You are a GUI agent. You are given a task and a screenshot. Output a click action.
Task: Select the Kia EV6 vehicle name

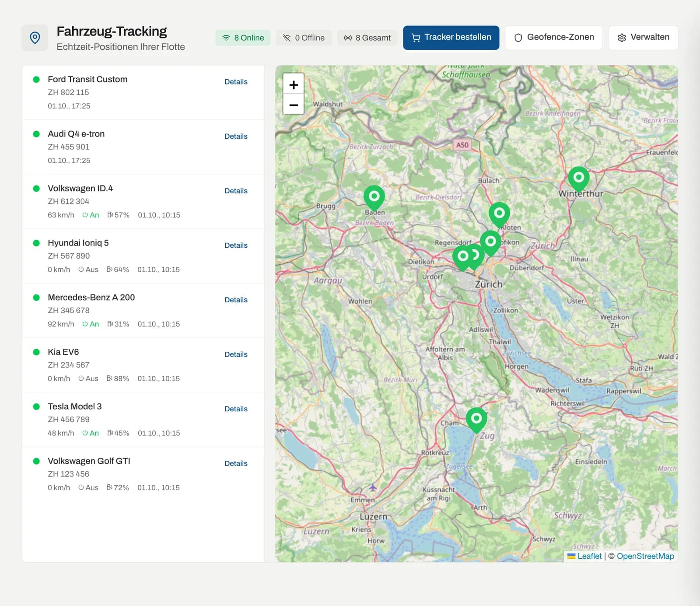[x=63, y=352]
